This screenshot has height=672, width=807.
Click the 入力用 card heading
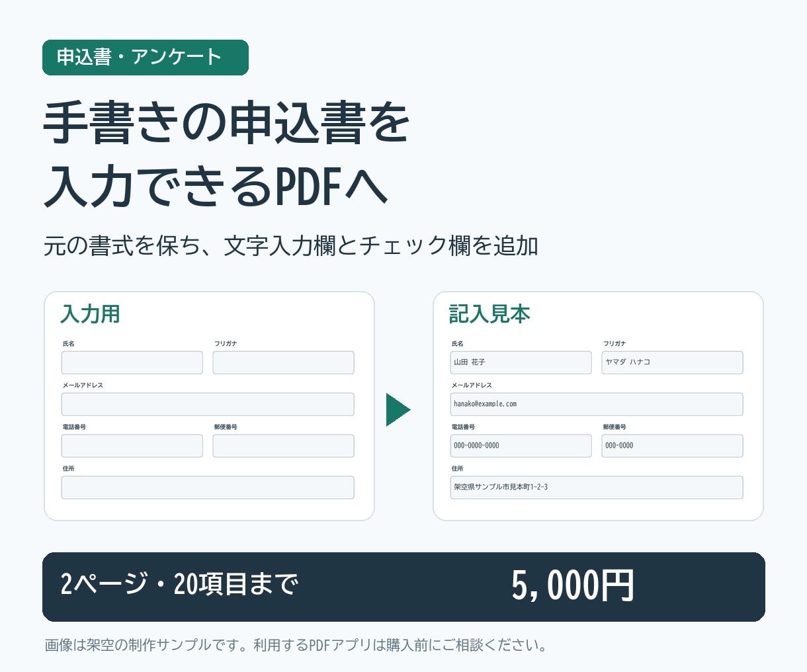(x=90, y=314)
